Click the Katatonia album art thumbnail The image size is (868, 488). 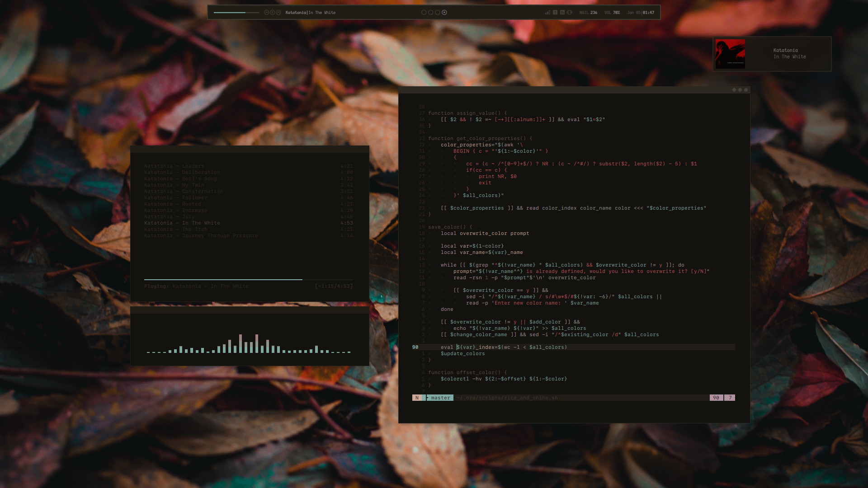(730, 54)
